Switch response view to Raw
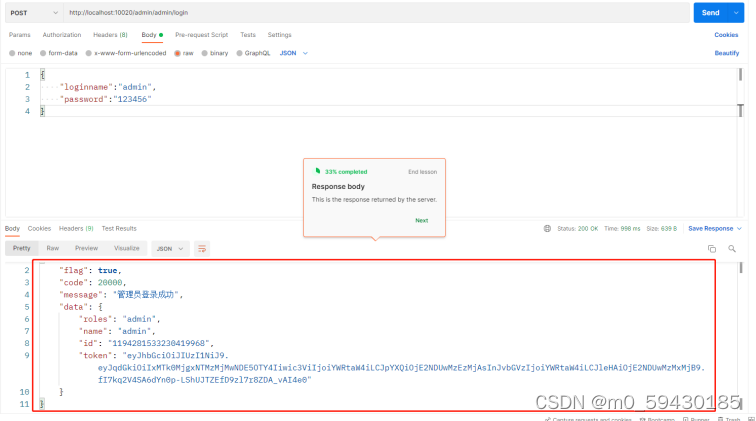The width and height of the screenshot is (756, 421). tap(53, 248)
